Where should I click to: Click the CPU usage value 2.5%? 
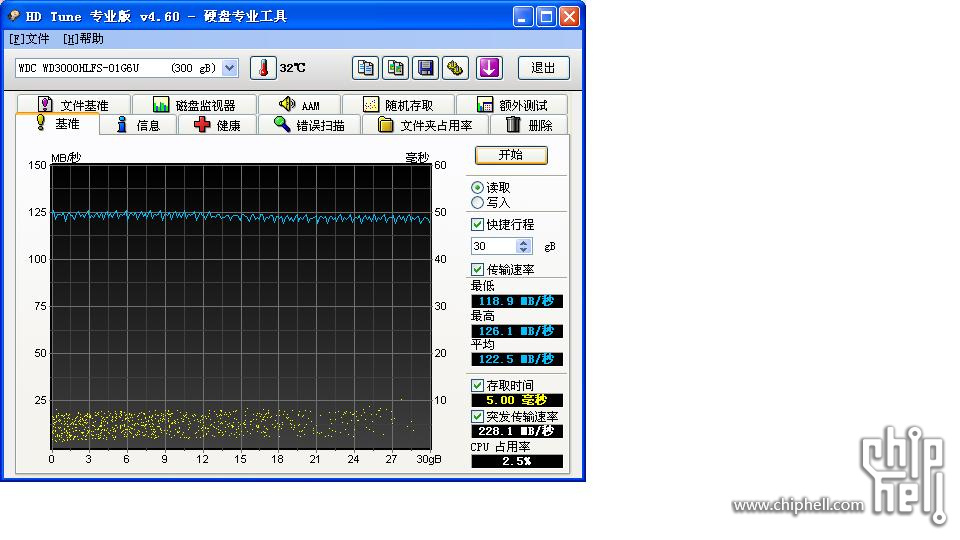tap(517, 462)
